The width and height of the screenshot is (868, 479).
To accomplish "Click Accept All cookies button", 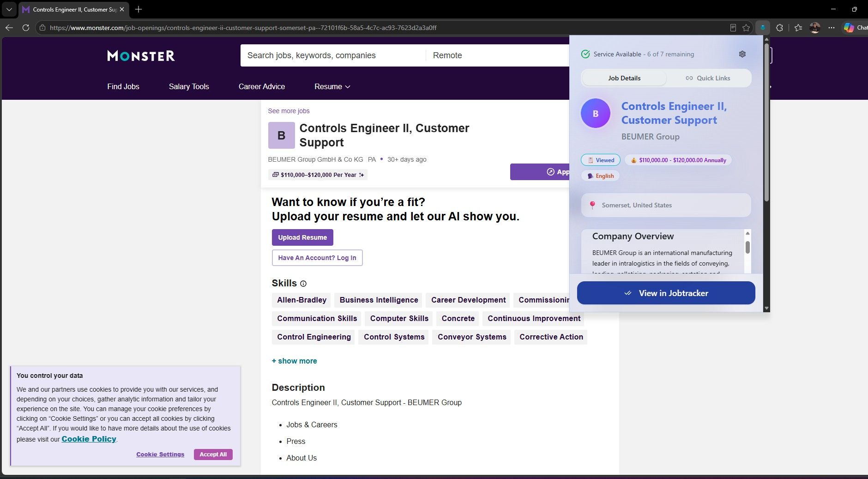I will pos(213,455).
